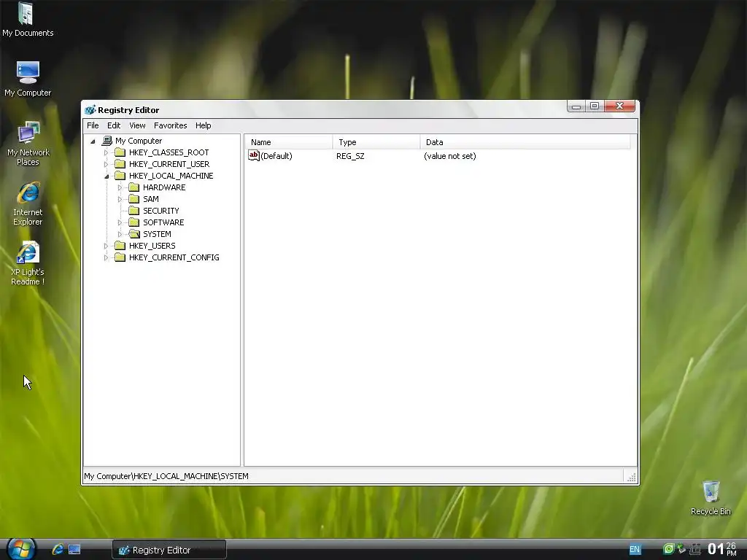
Task: Click the Registry Editor title bar icon
Action: coord(90,110)
